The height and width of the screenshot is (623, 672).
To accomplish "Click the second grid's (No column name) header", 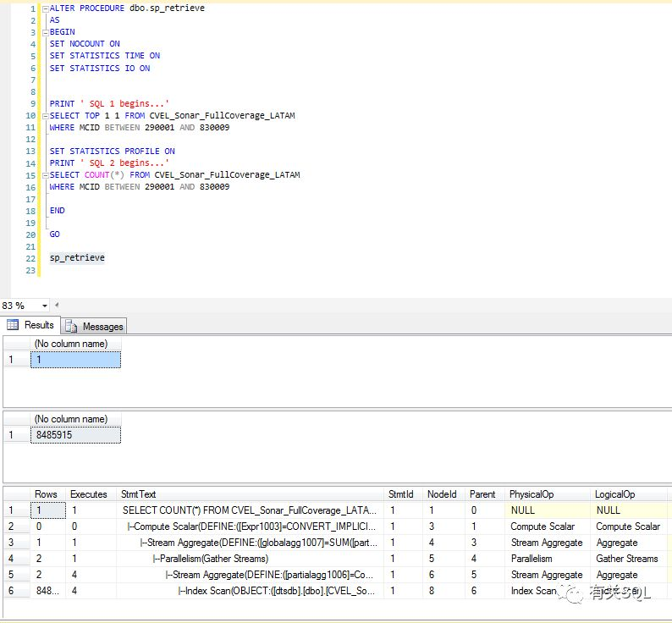I will 75,419.
